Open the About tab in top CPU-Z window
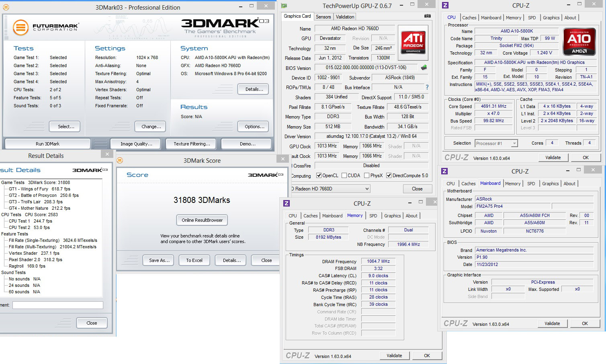This screenshot has height=364, width=606. [570, 18]
